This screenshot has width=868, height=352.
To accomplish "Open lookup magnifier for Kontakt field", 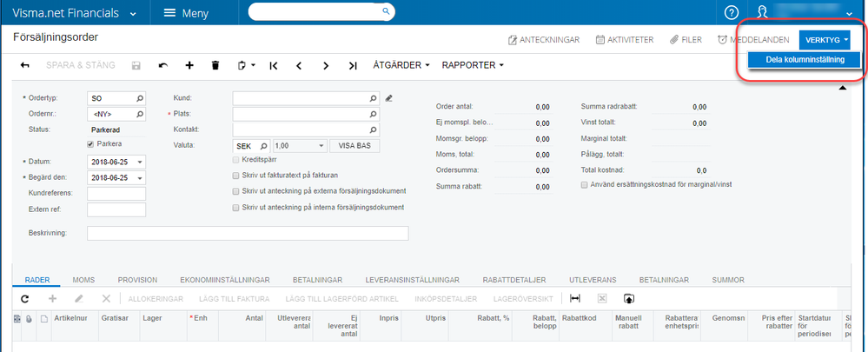I will click(x=374, y=130).
